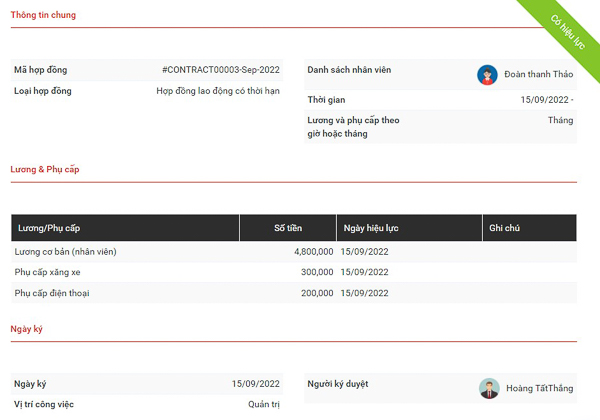This screenshot has height=420, width=600.
Task: Open the 'Quản trị' job position value
Action: [x=264, y=405]
